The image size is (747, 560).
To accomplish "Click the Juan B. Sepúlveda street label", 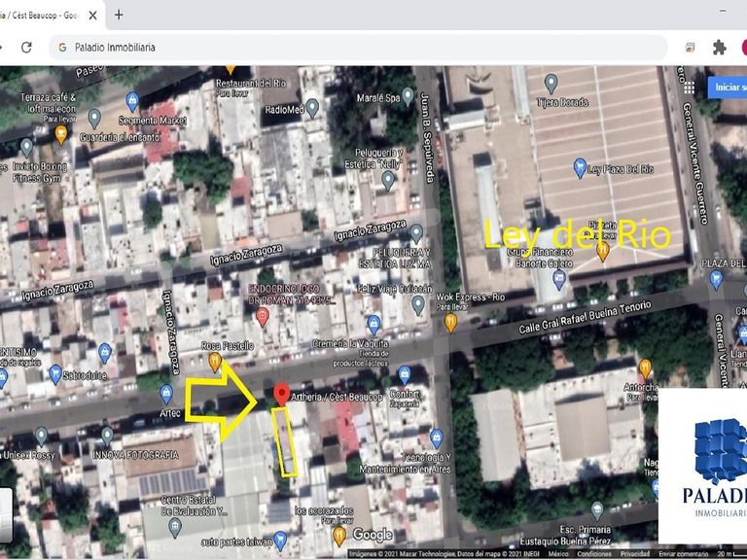I will 427,138.
